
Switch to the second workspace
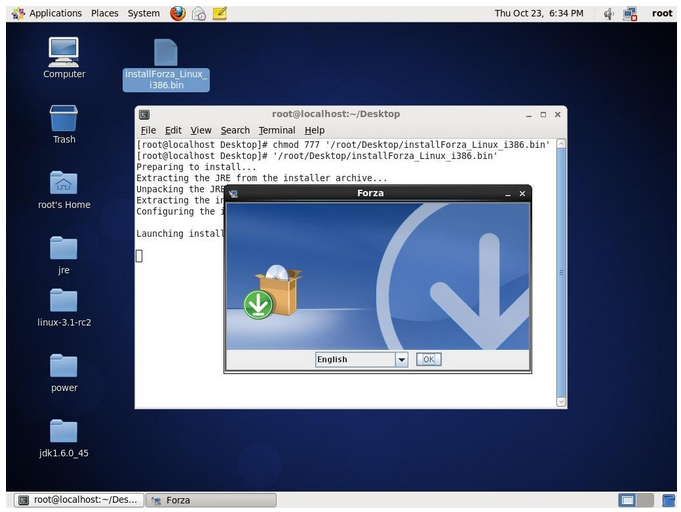tap(645, 500)
